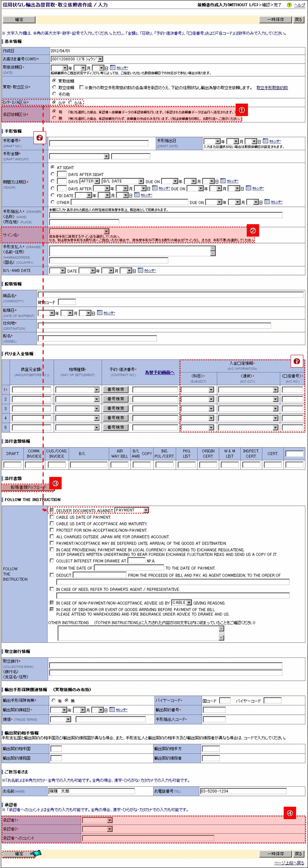Viewport: 308px width, 868px height.
Task: Open calendar icon for 輸出契約締結日
Action: tap(112, 709)
